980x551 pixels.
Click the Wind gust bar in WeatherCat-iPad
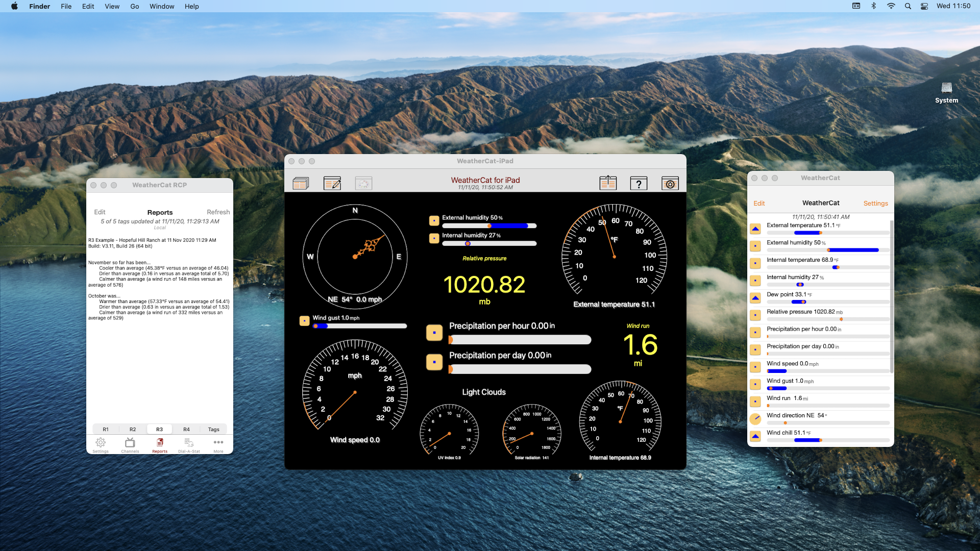[x=359, y=325]
